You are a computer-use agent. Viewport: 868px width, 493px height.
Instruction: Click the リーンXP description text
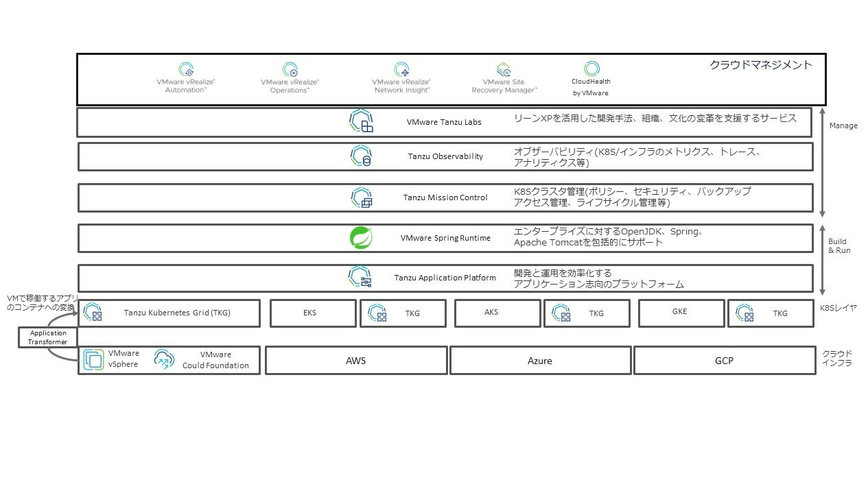[x=655, y=118]
